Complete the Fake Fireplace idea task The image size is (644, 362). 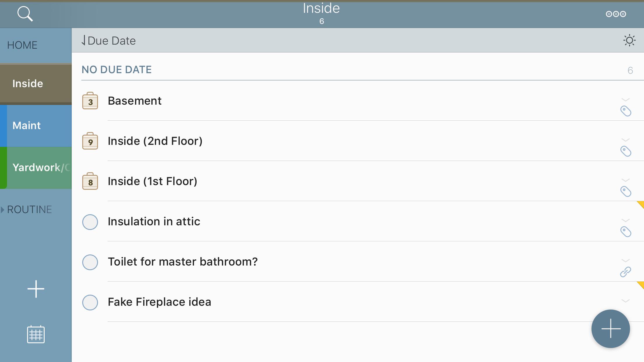tap(90, 302)
